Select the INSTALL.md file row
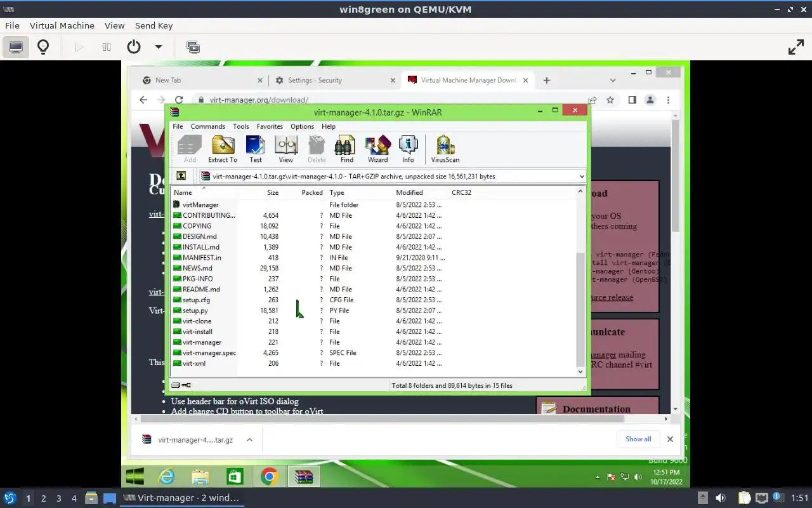Viewport: 812px width, 508px height. 374,247
